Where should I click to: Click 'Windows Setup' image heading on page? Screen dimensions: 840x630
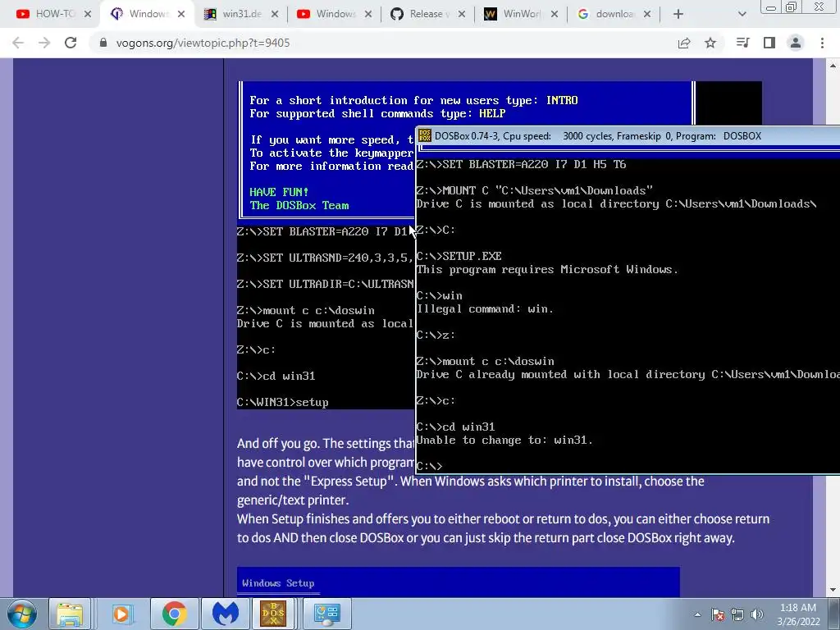click(278, 583)
